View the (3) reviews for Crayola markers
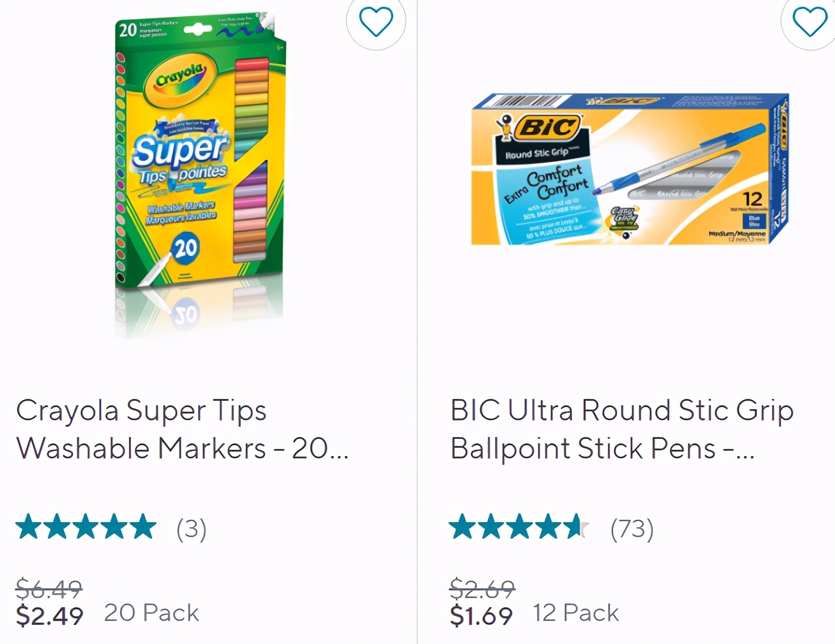The image size is (835, 644). click(x=191, y=528)
